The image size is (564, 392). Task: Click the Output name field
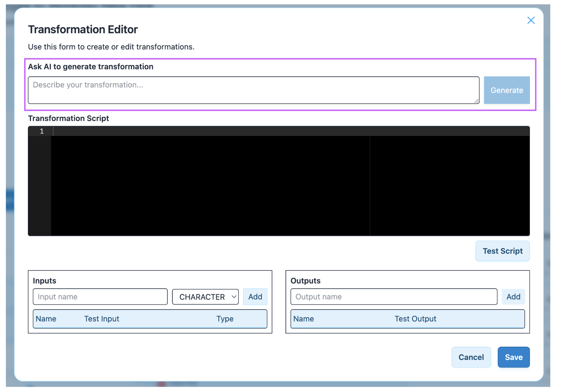(394, 297)
